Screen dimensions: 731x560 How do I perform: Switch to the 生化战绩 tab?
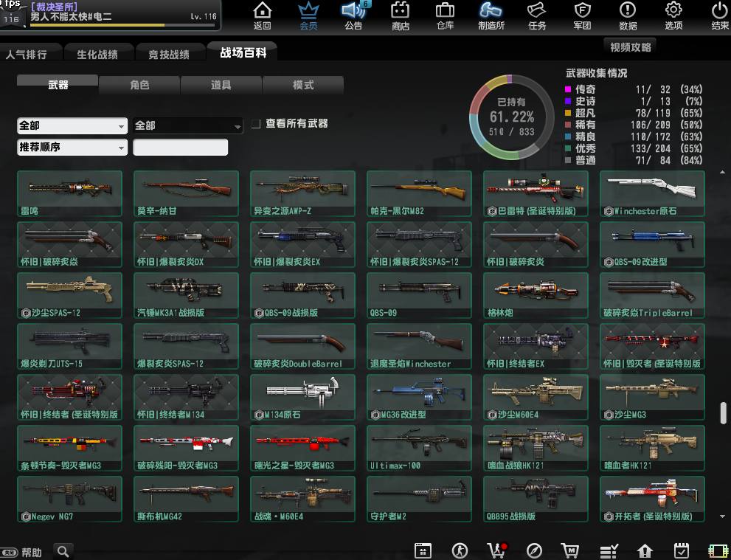99,53
